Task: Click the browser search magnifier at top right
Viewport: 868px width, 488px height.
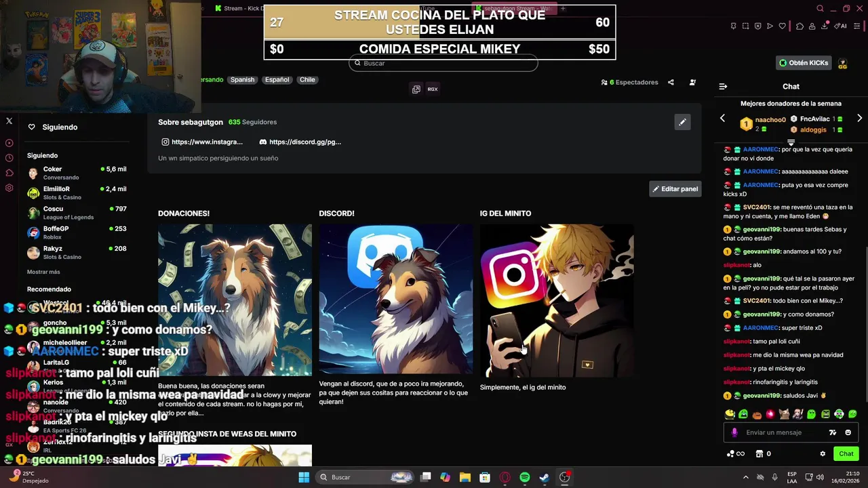Action: 820,9
